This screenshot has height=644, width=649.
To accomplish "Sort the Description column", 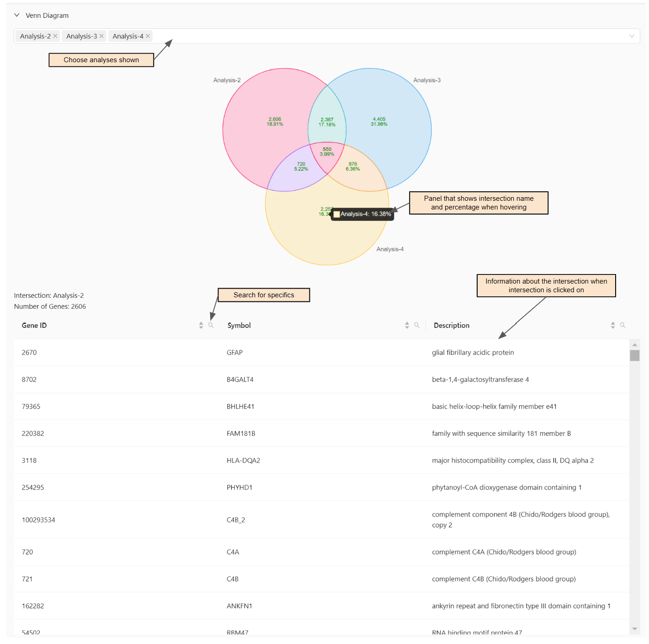I will 612,325.
